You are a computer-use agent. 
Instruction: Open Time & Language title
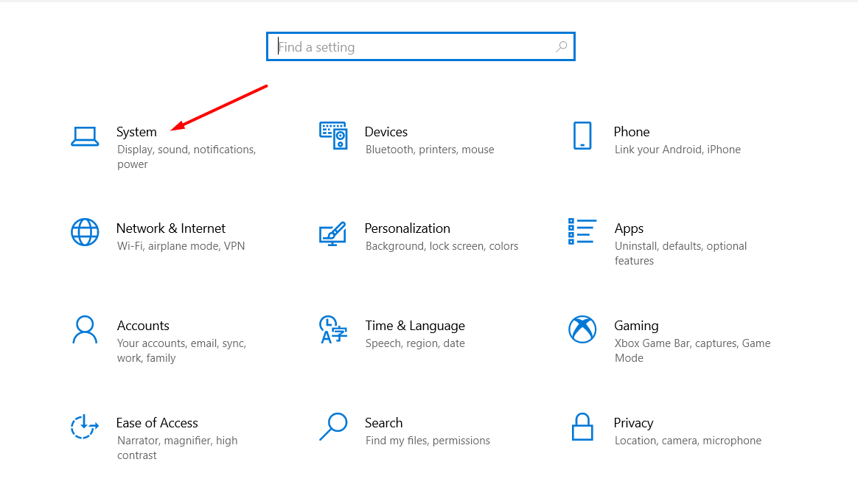point(415,326)
